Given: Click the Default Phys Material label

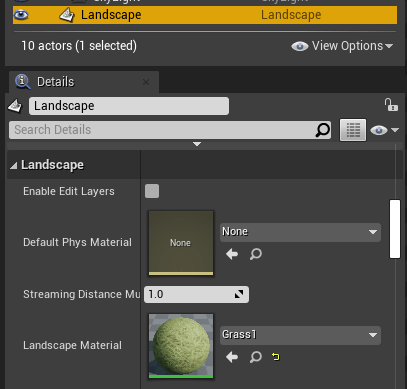Looking at the screenshot, I should (77, 242).
